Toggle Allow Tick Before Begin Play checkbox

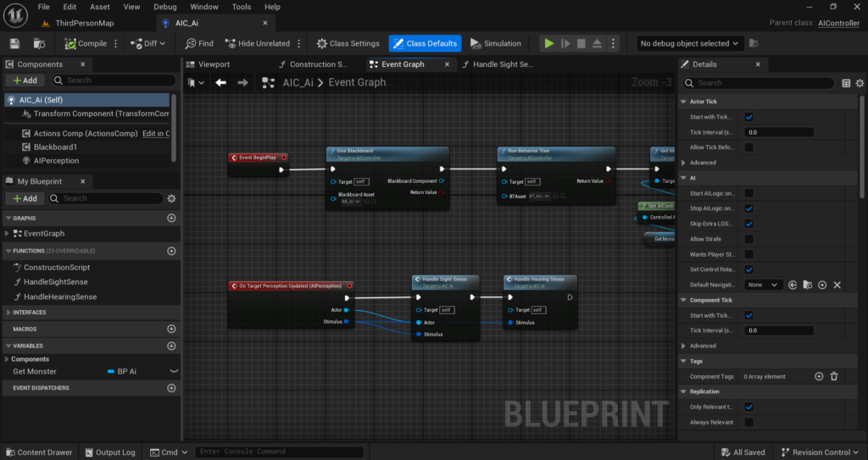[x=748, y=147]
